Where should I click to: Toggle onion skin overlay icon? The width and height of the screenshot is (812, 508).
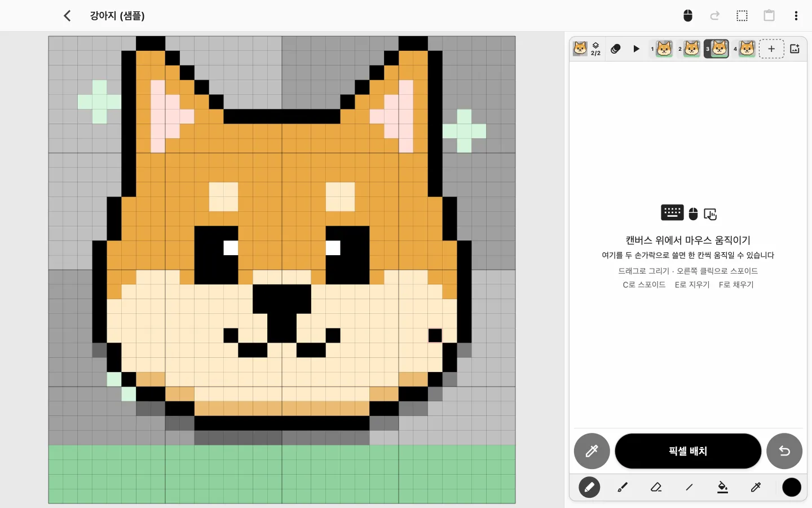click(616, 49)
